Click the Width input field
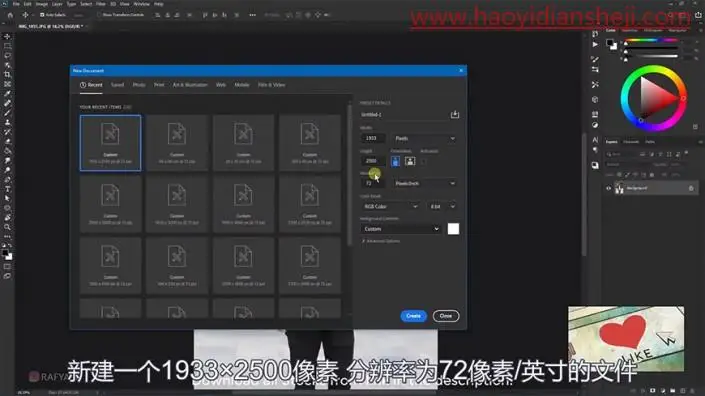 tap(373, 138)
